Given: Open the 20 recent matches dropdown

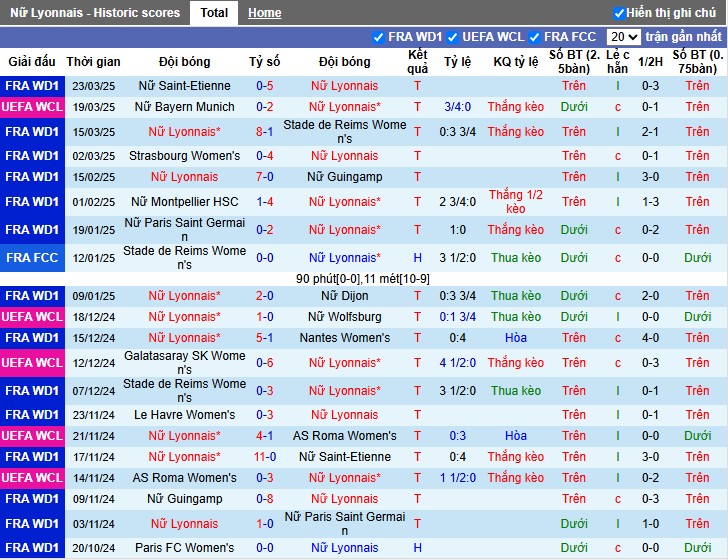Looking at the screenshot, I should [624, 37].
